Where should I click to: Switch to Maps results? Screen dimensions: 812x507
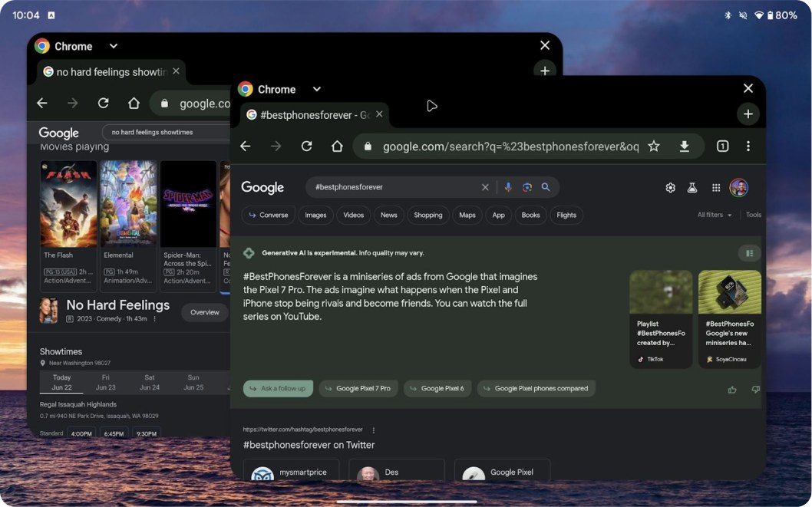click(467, 216)
